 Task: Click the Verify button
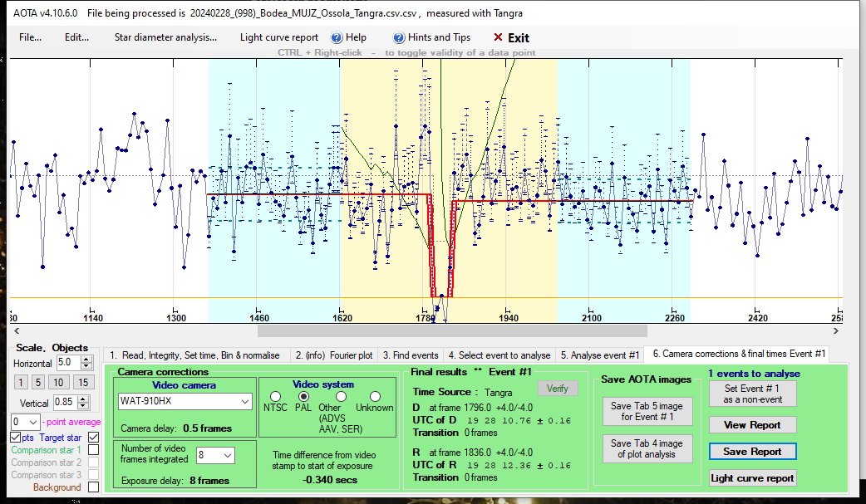tap(558, 389)
